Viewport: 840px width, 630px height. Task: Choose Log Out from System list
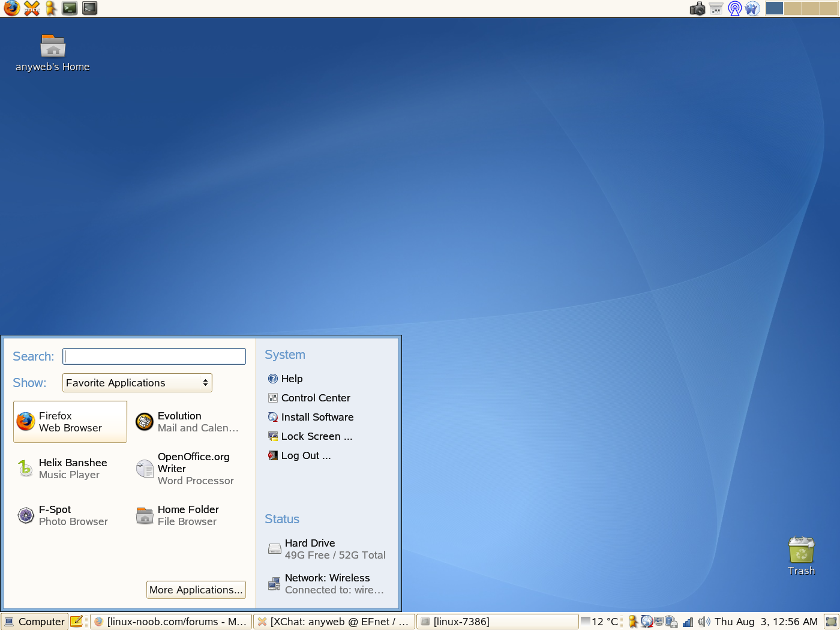pos(305,455)
